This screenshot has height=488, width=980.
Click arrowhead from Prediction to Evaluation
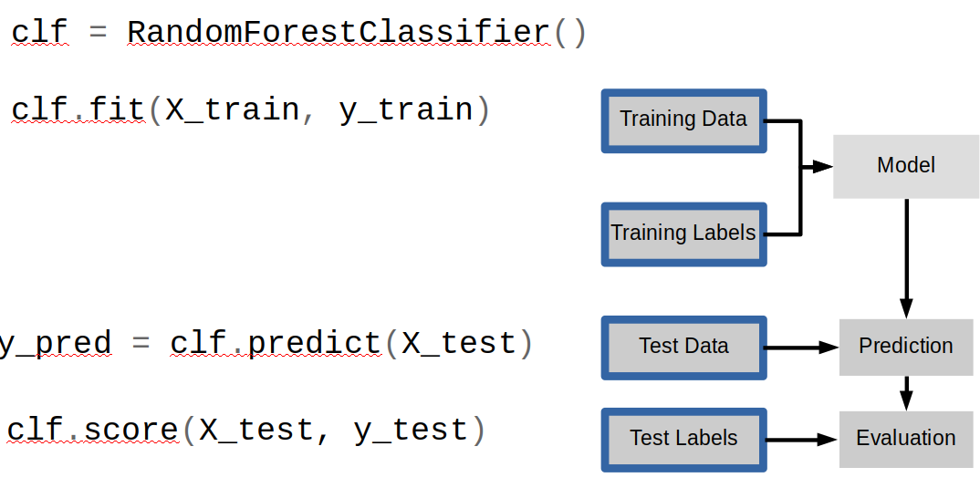pos(907,400)
